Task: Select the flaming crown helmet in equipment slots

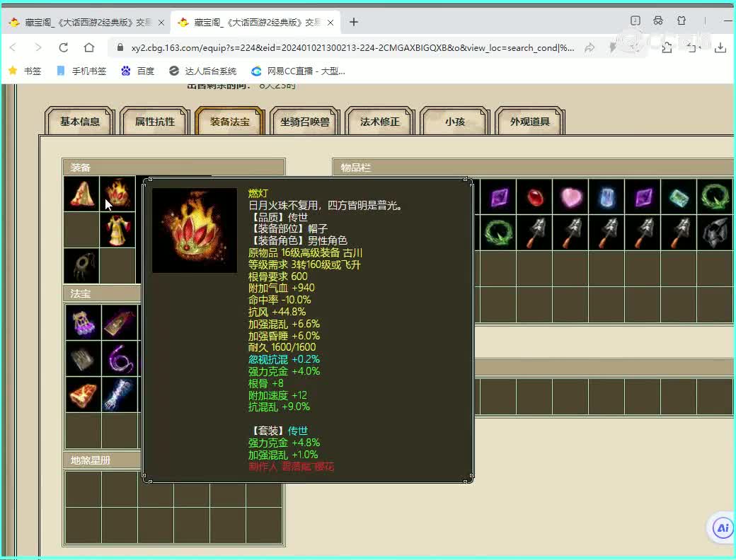Action: [117, 194]
